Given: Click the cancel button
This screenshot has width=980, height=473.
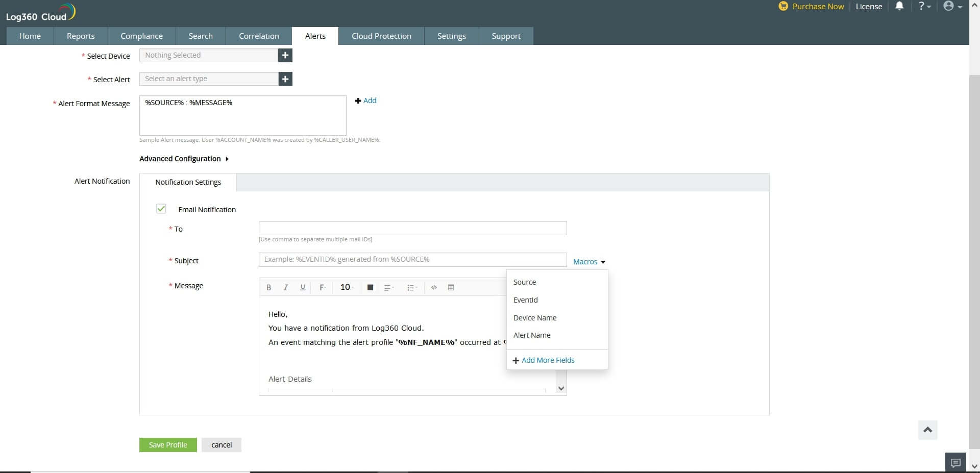Looking at the screenshot, I should pos(222,445).
